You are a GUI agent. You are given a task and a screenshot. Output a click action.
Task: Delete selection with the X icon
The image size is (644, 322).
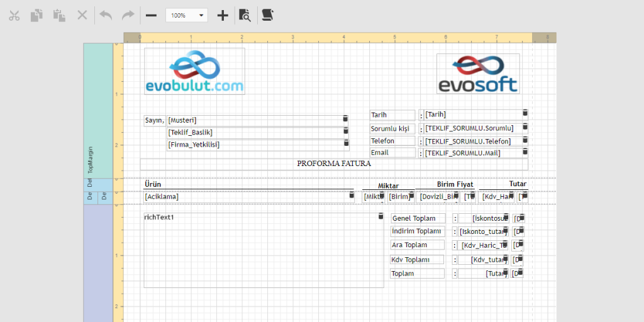(x=82, y=15)
